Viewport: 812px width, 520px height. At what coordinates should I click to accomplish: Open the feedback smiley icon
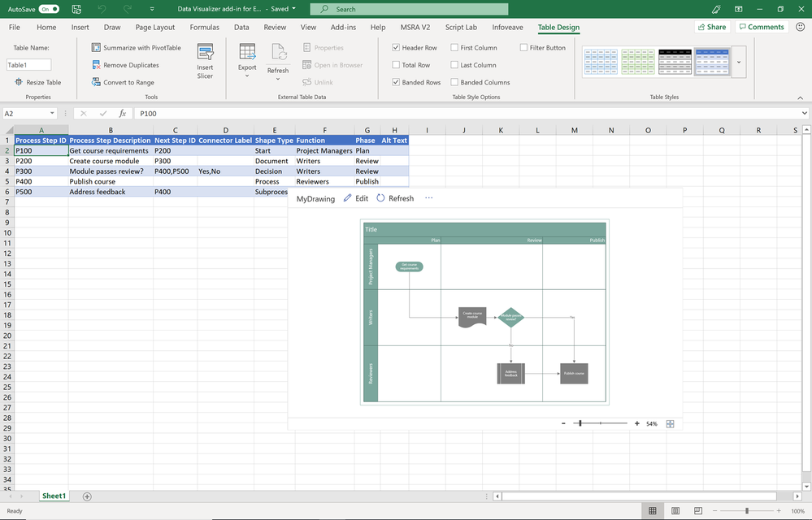coord(800,27)
